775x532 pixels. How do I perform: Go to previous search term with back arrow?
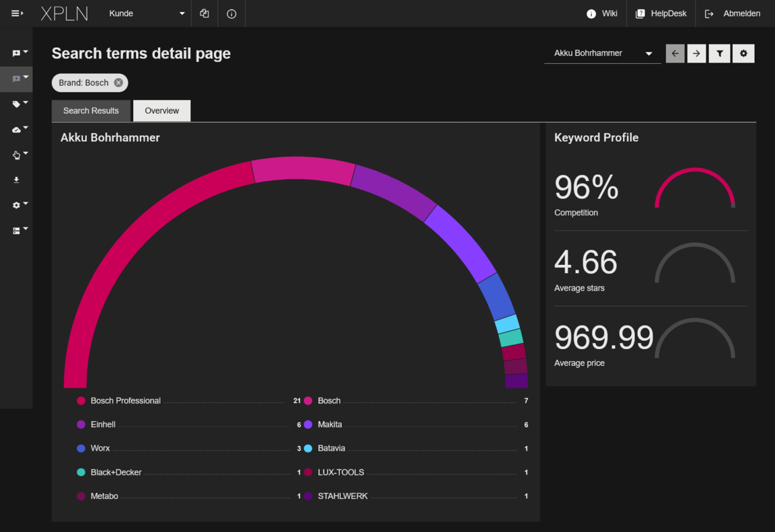click(675, 53)
